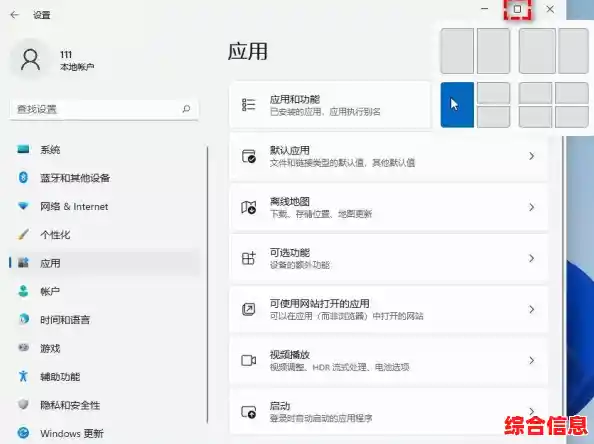Click subtitle 已安装的应用、应用执行别名
594x444 pixels.
click(x=325, y=112)
